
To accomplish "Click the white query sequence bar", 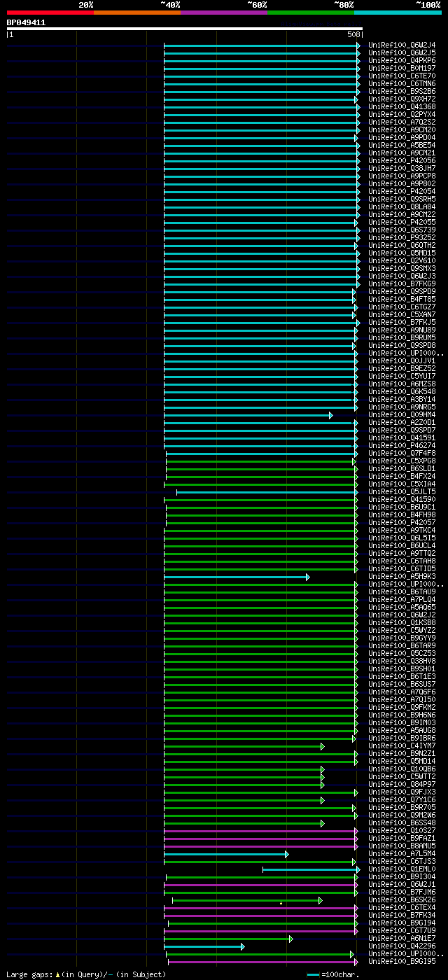I will coord(185,29).
